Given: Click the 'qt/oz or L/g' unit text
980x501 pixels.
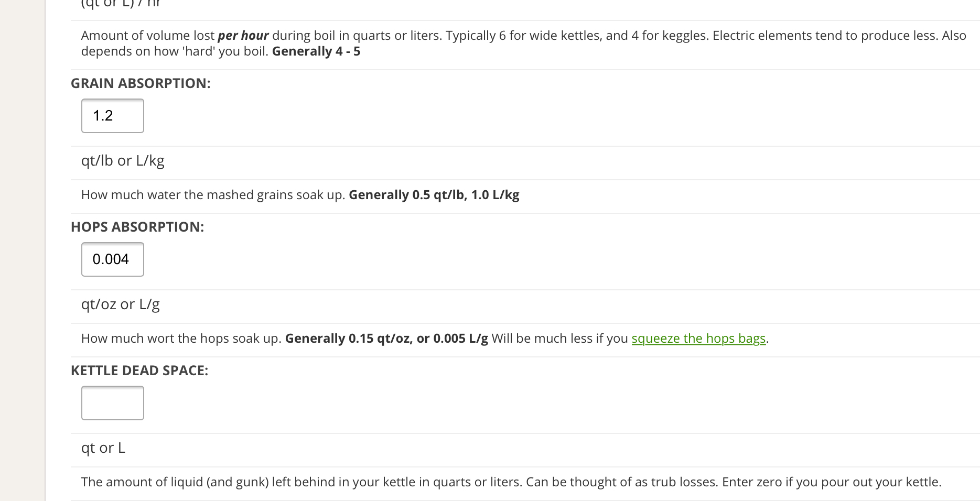Looking at the screenshot, I should (120, 304).
